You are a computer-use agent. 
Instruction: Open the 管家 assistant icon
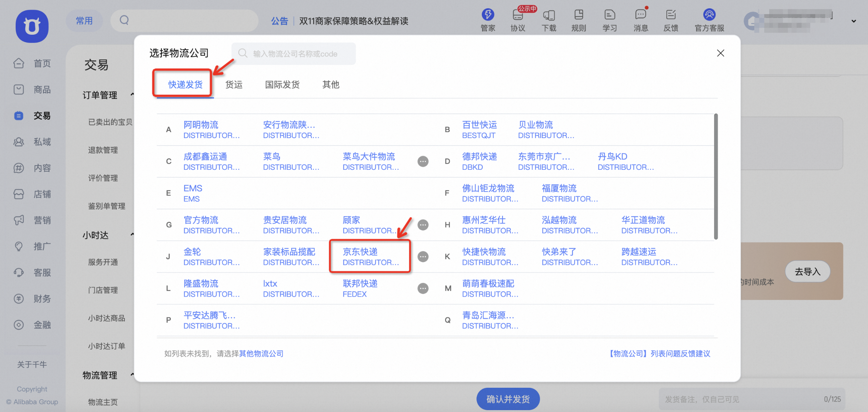[x=488, y=21]
